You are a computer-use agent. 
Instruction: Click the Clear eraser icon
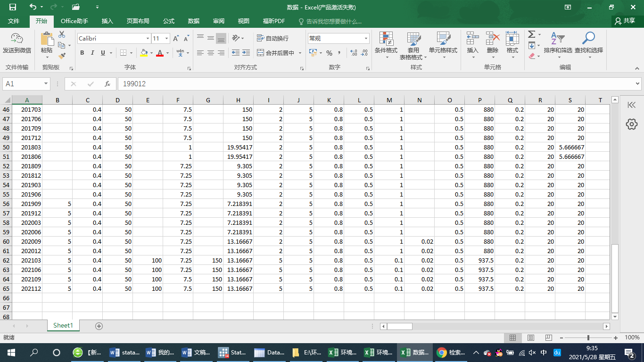click(532, 56)
